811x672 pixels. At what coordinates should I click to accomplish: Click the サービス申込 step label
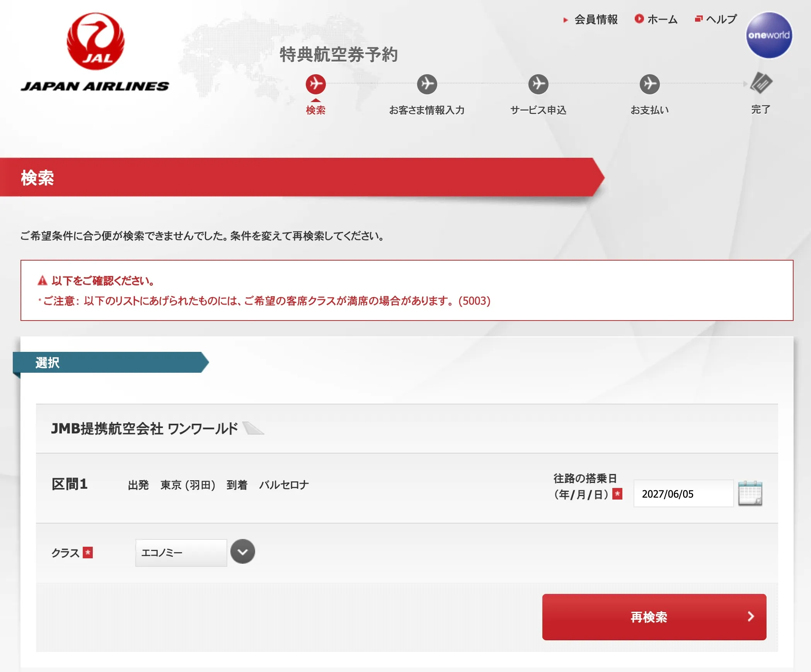pos(538,110)
